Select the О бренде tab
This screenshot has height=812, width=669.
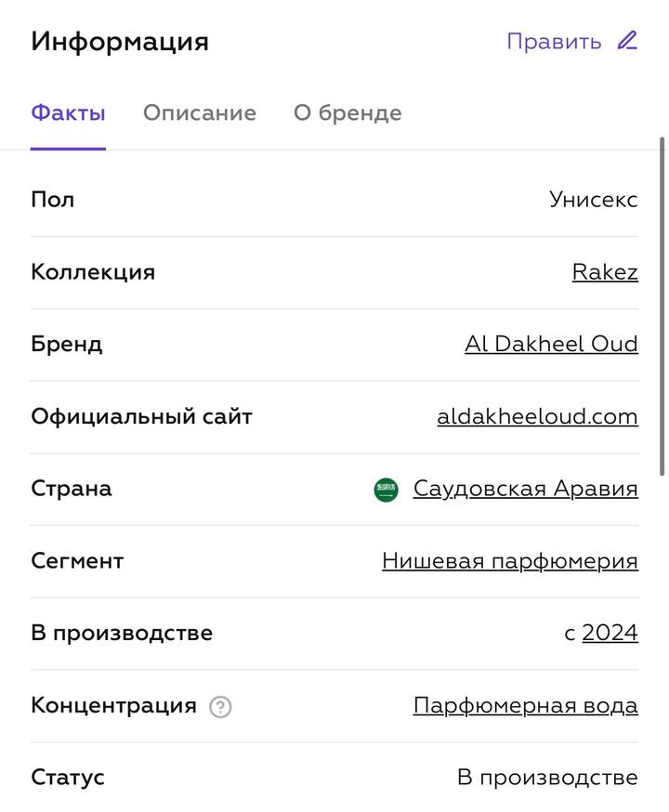348,113
